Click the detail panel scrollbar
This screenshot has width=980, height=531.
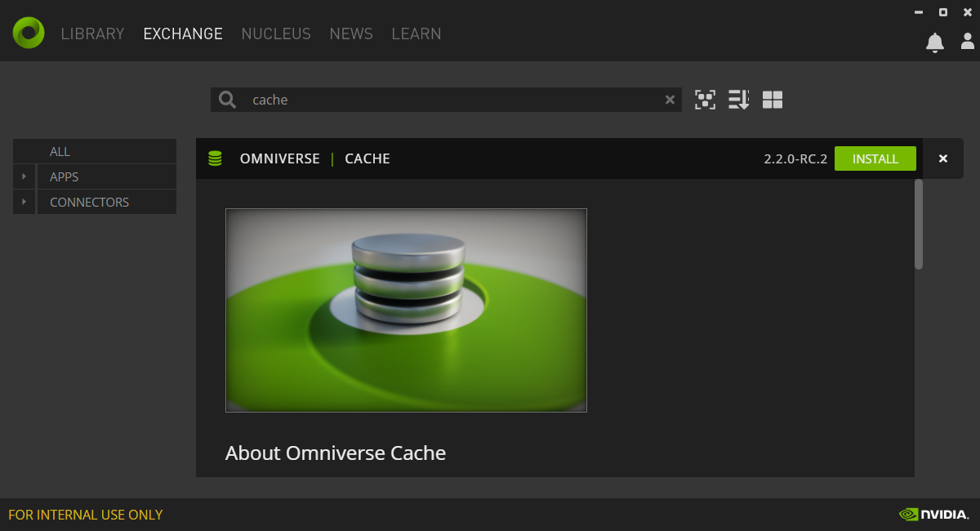click(919, 224)
